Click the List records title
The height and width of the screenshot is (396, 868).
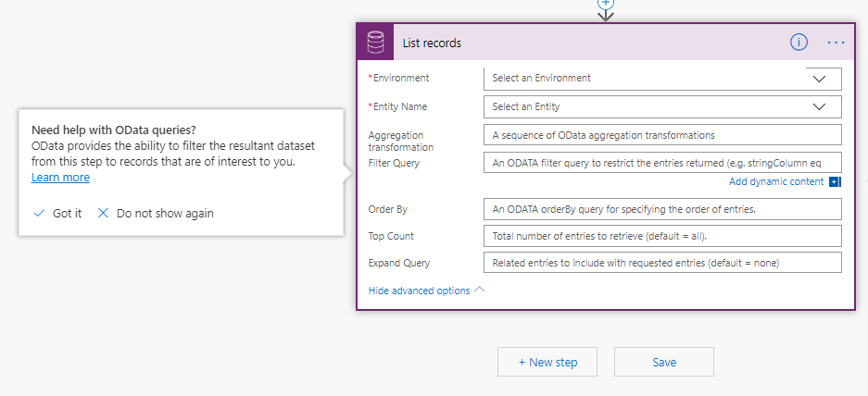click(x=432, y=43)
